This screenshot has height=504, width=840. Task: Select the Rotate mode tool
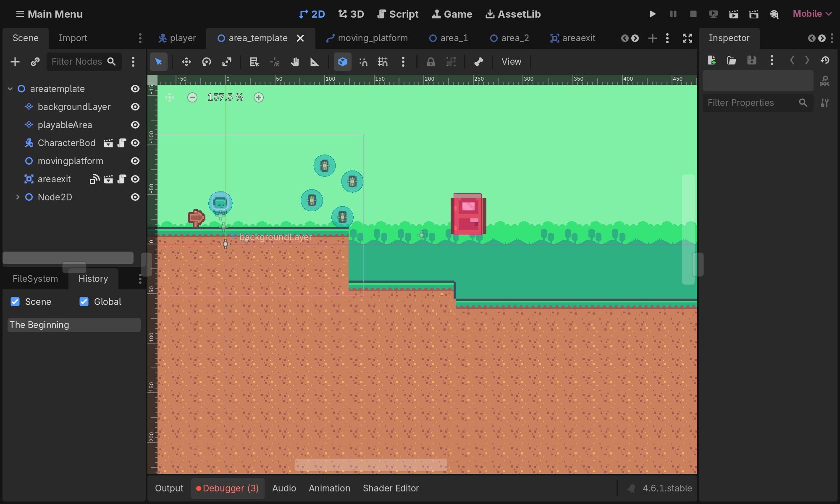(206, 62)
